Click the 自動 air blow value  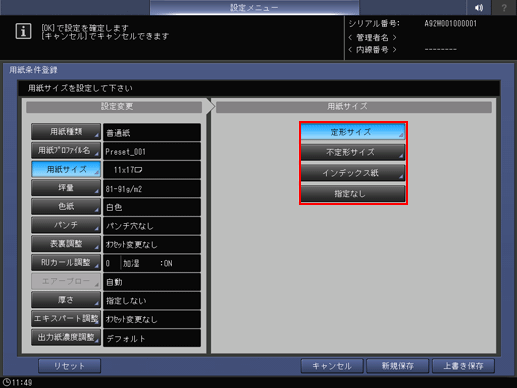point(152,282)
